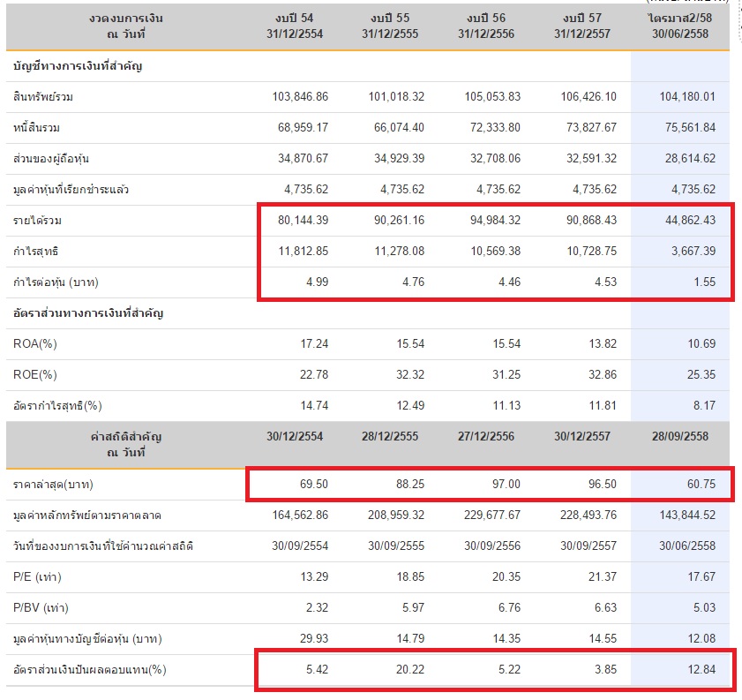Image resolution: width=742 pixels, height=700 pixels.
Task: Click statistics date header 28/09/2558
Action: tap(680, 436)
